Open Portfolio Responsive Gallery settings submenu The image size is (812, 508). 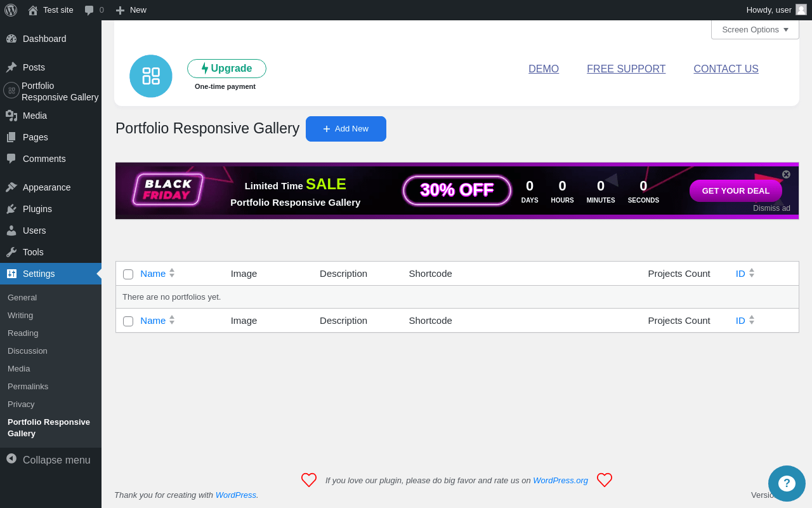tap(49, 427)
